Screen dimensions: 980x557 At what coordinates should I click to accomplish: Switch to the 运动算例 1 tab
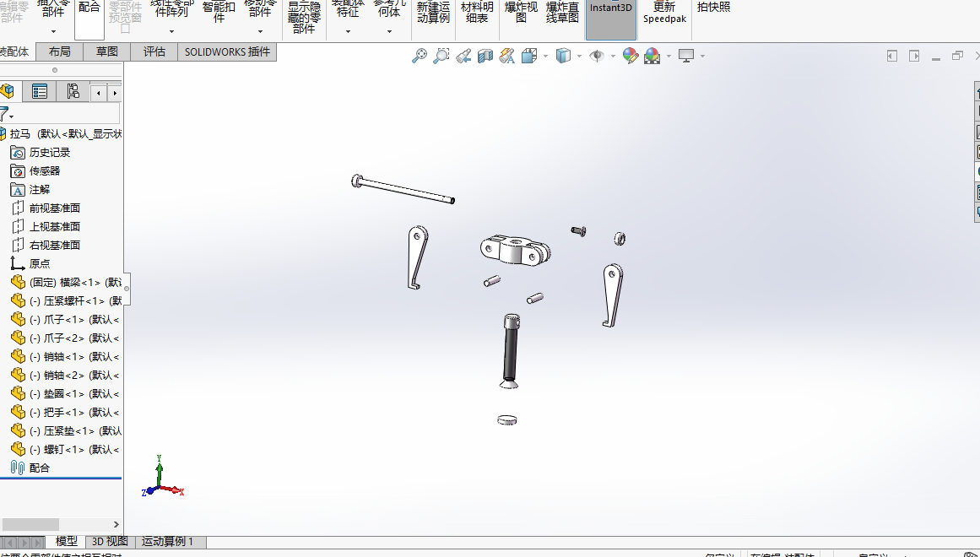167,541
